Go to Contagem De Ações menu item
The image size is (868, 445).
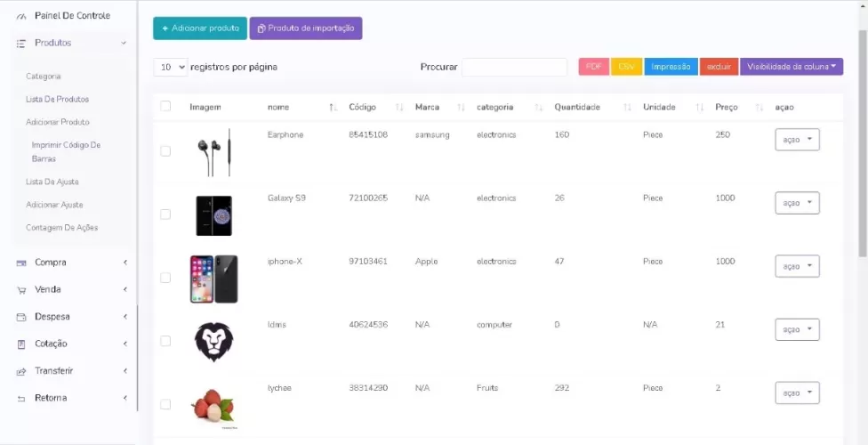point(61,228)
